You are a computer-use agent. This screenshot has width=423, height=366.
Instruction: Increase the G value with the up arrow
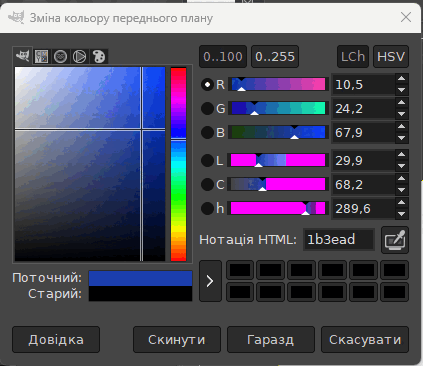pos(402,103)
